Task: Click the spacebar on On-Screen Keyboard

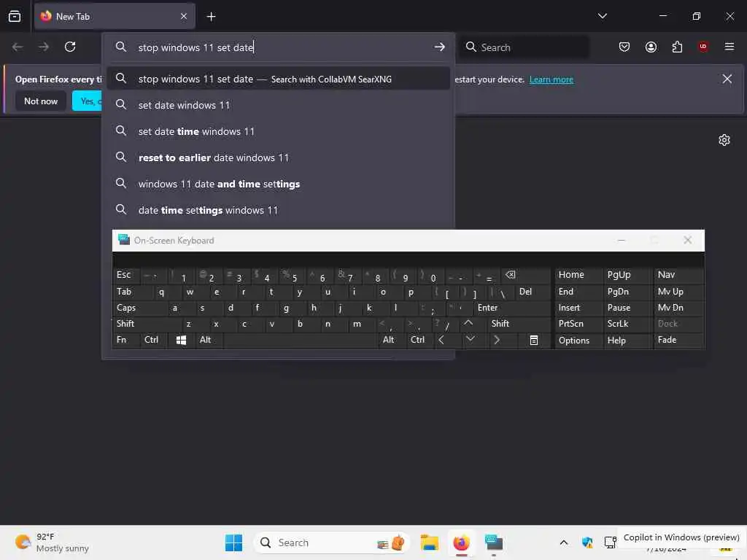Action: tap(300, 340)
